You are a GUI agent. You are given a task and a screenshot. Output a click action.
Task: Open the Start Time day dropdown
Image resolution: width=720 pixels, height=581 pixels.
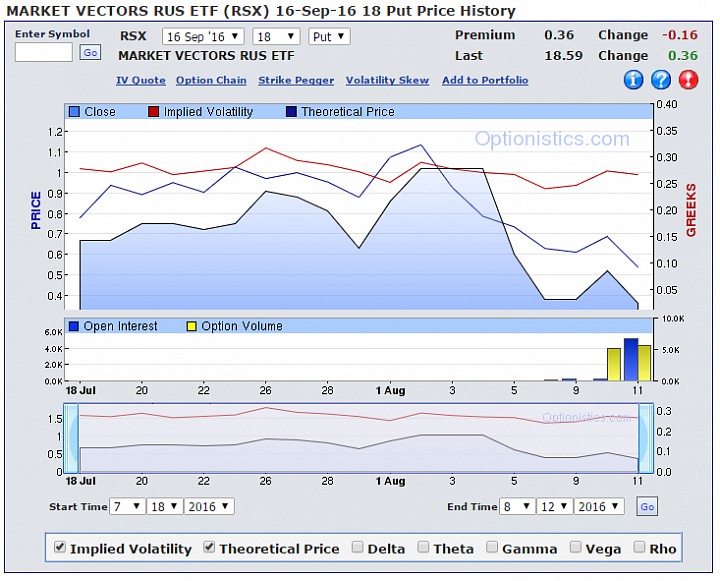164,507
